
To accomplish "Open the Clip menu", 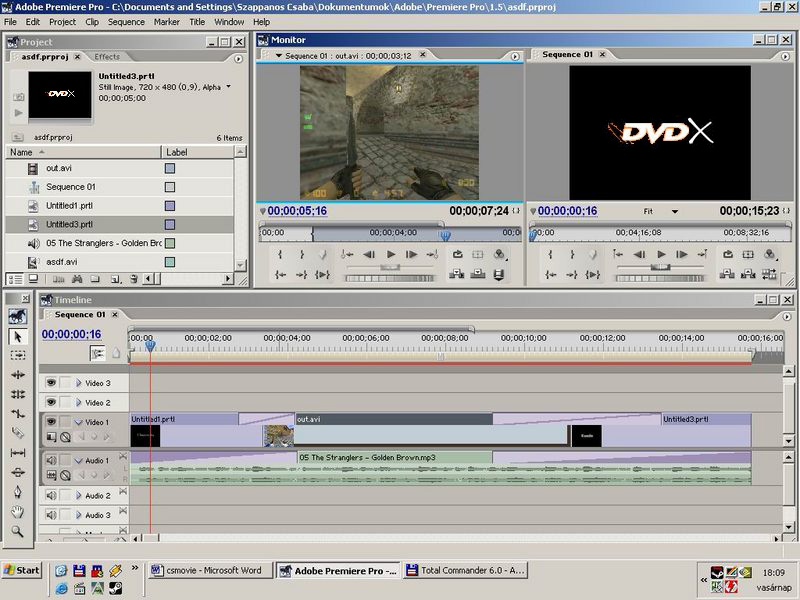I will [x=92, y=22].
